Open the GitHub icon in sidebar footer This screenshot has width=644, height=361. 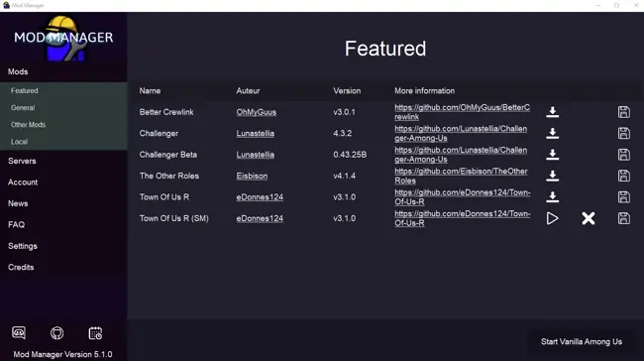click(x=57, y=332)
